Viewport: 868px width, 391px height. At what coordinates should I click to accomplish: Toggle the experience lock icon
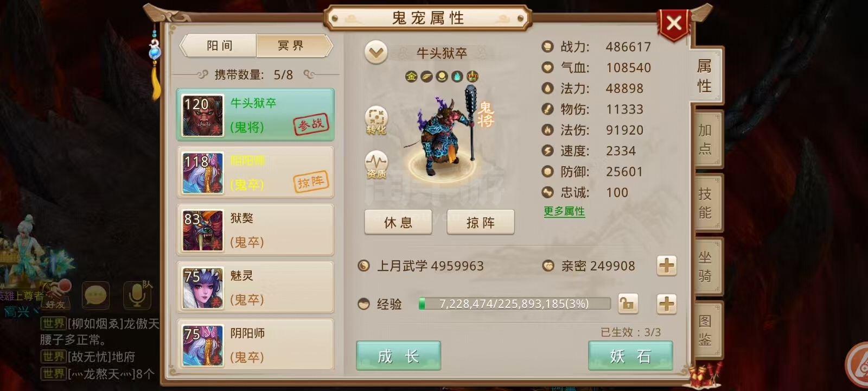coord(628,304)
